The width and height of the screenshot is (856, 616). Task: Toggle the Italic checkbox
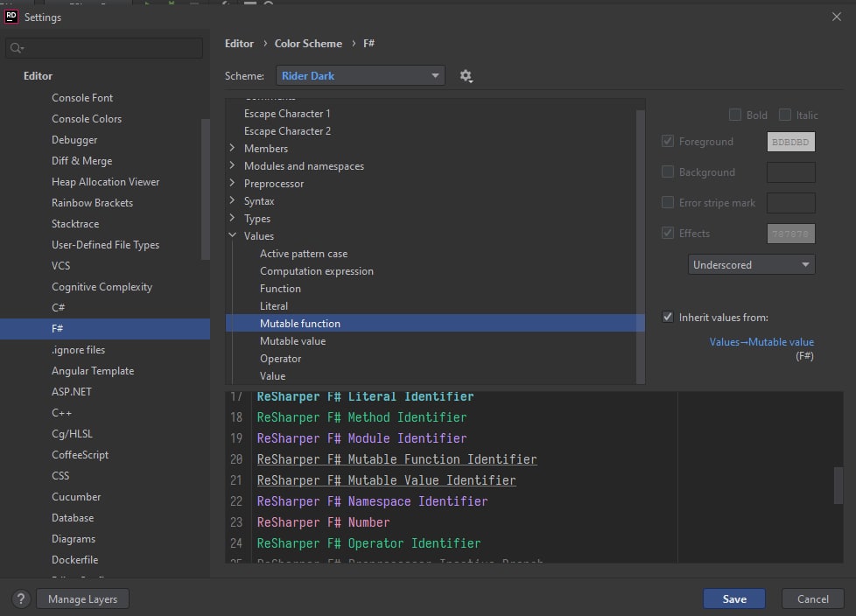[x=785, y=115]
